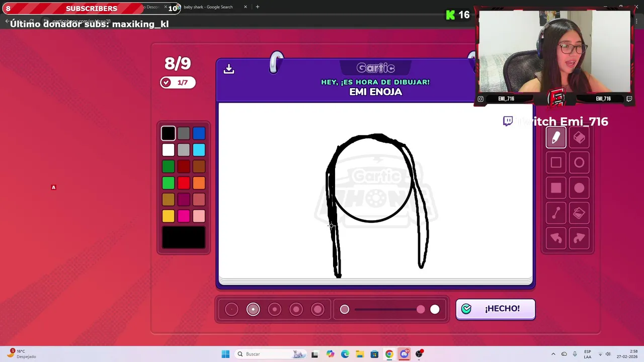Select the paint bucket fill tool
The height and width of the screenshot is (362, 644).
(x=579, y=213)
